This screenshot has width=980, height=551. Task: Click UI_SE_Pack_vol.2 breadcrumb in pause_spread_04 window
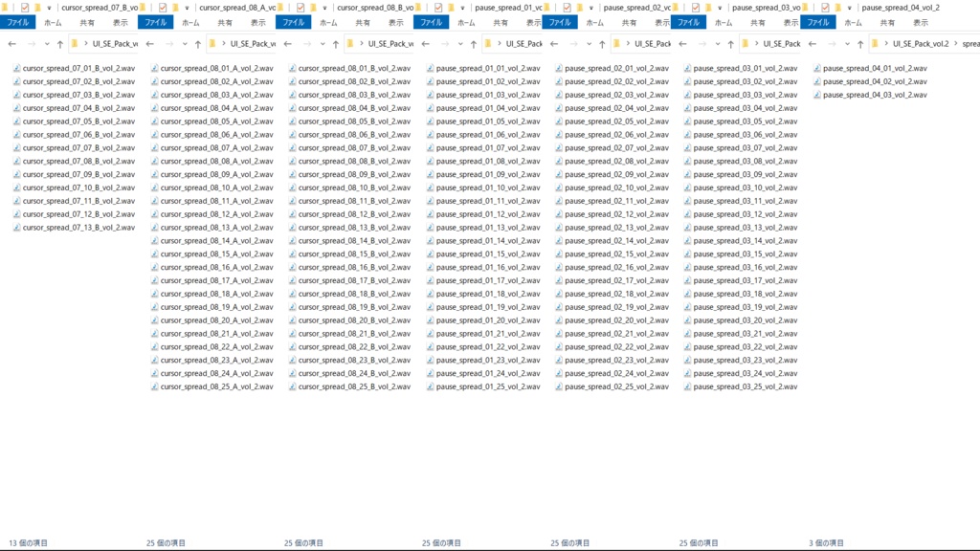click(x=921, y=44)
